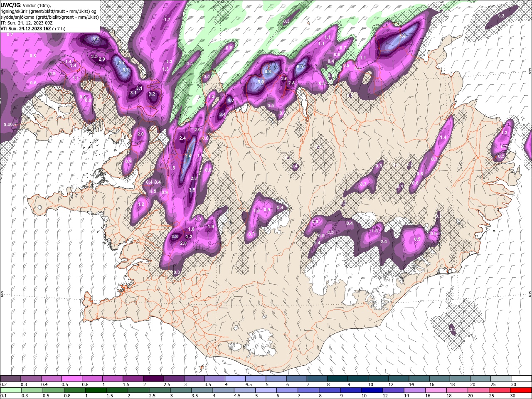Click the '1.7' precipitation value on the map

(x=167, y=20)
